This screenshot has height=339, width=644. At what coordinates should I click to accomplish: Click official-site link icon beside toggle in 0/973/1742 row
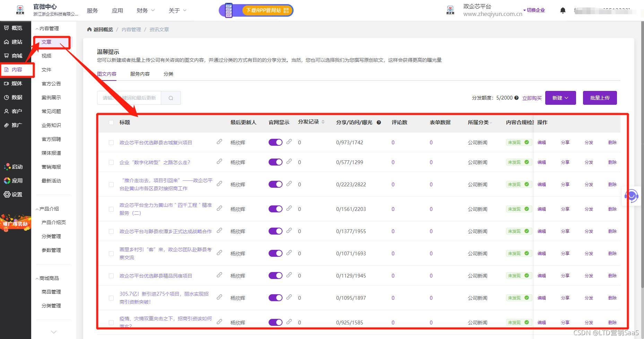[x=289, y=142]
